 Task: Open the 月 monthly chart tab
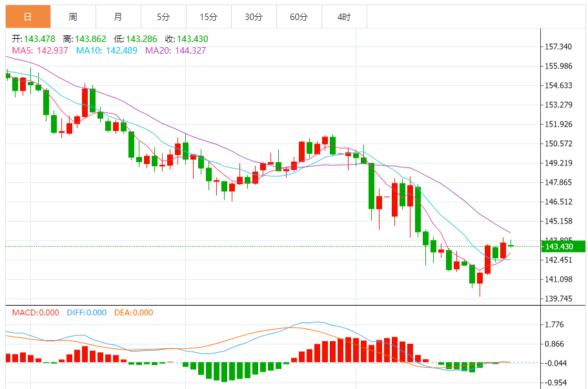tap(117, 17)
